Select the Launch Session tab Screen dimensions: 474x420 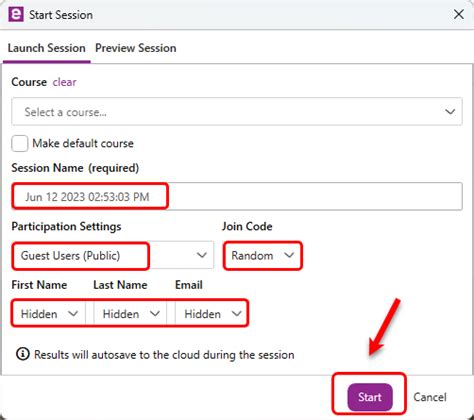(47, 48)
